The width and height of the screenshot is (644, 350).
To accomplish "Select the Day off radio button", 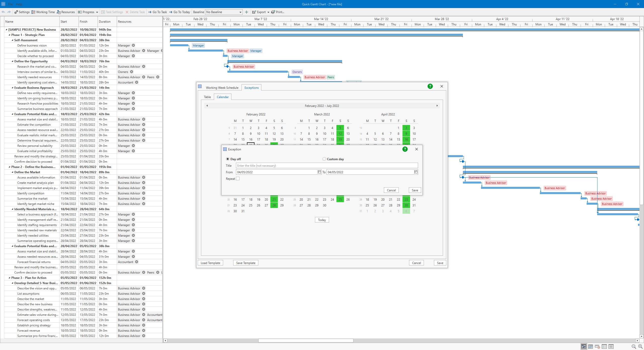I will [x=227, y=159].
